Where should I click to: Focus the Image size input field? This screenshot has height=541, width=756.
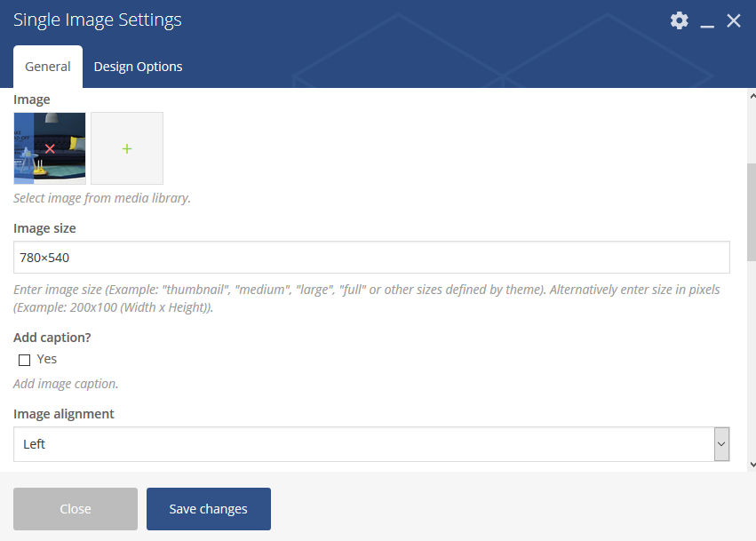point(371,258)
